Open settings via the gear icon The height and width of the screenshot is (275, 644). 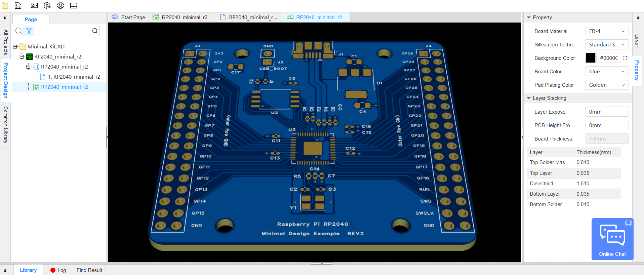pyautogui.click(x=61, y=5)
